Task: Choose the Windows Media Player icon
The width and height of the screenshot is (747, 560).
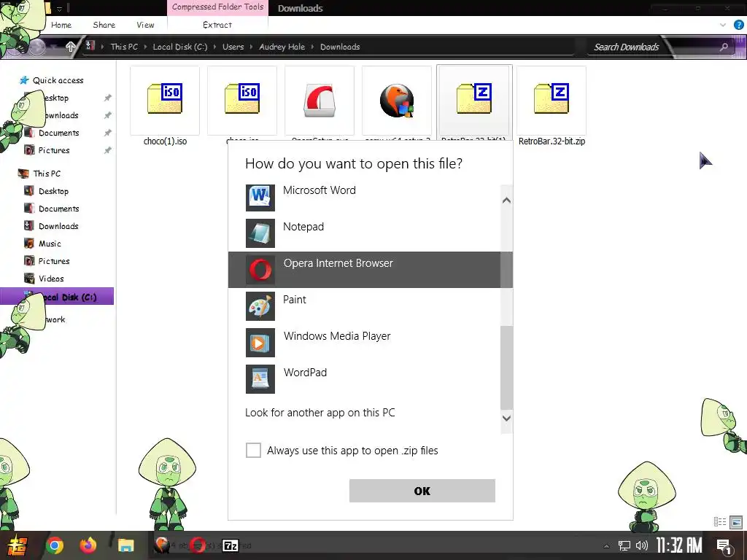Action: (260, 343)
